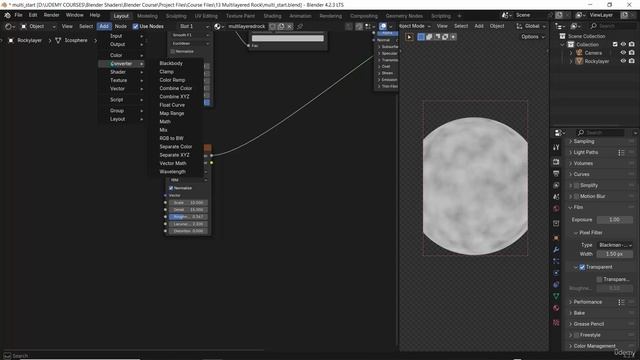This screenshot has width=640, height=360.
Task: Open the Output properties tab
Action: pyautogui.click(x=556, y=173)
